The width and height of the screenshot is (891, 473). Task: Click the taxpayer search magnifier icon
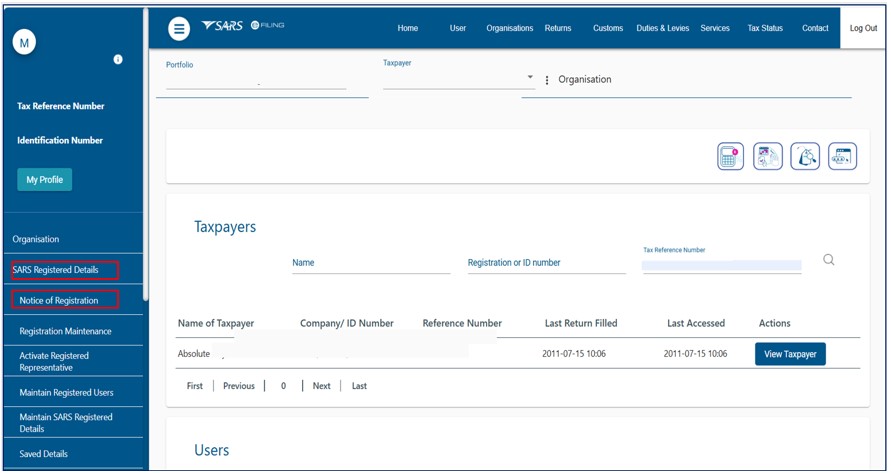[828, 260]
